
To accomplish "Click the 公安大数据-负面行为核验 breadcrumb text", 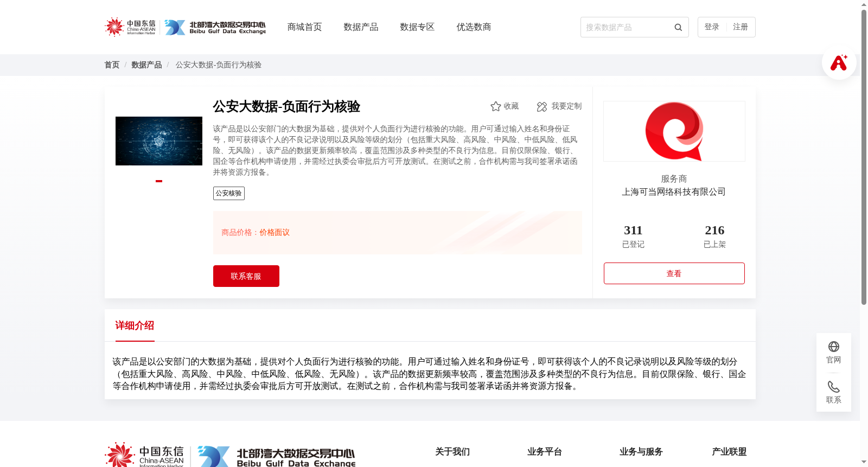I will pyautogui.click(x=218, y=65).
